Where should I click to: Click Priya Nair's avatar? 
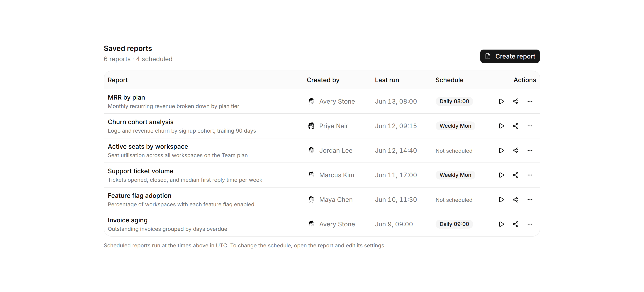point(311,126)
